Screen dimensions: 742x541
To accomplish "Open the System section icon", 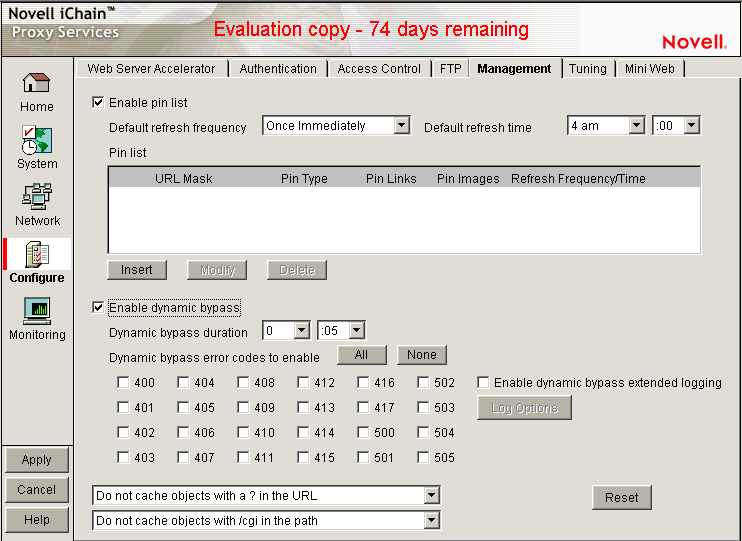I will (x=36, y=140).
